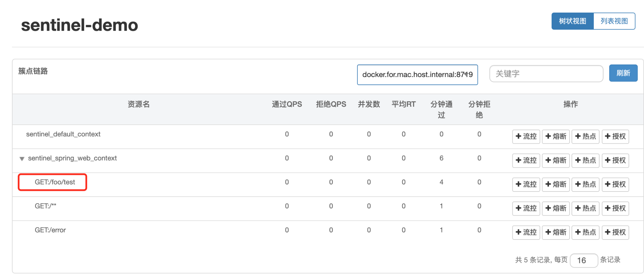Add 熔断 rule for sentinel_spring_web_context
Image resolution: width=644 pixels, height=274 pixels.
click(x=556, y=160)
